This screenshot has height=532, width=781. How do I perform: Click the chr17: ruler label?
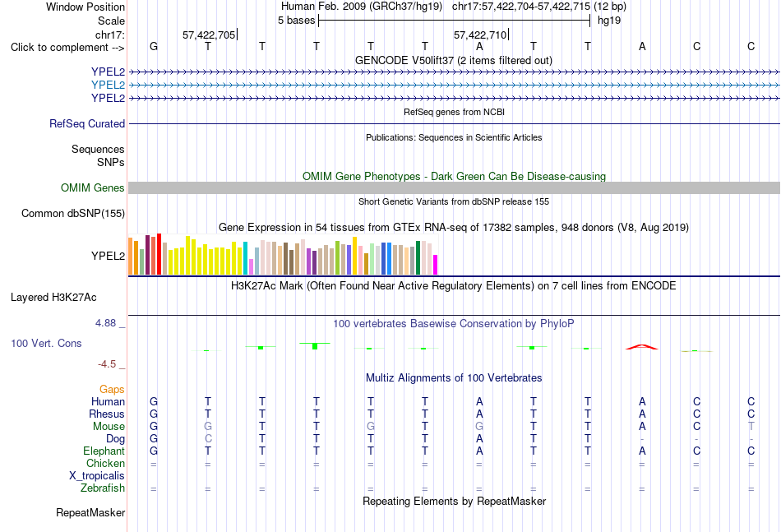(109, 35)
